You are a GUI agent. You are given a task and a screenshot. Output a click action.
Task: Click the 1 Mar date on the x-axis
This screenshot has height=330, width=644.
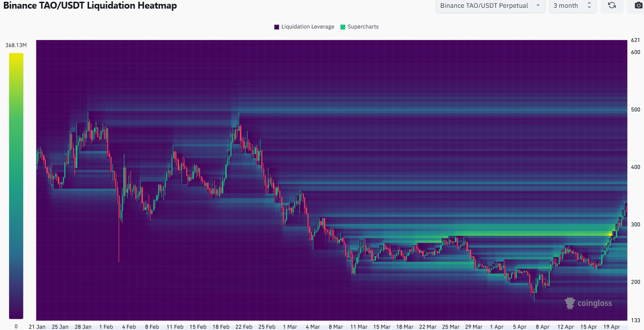(290, 327)
